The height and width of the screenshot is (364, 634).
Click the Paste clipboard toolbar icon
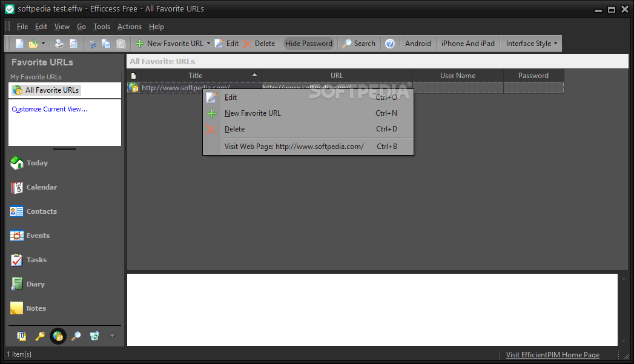pos(121,43)
